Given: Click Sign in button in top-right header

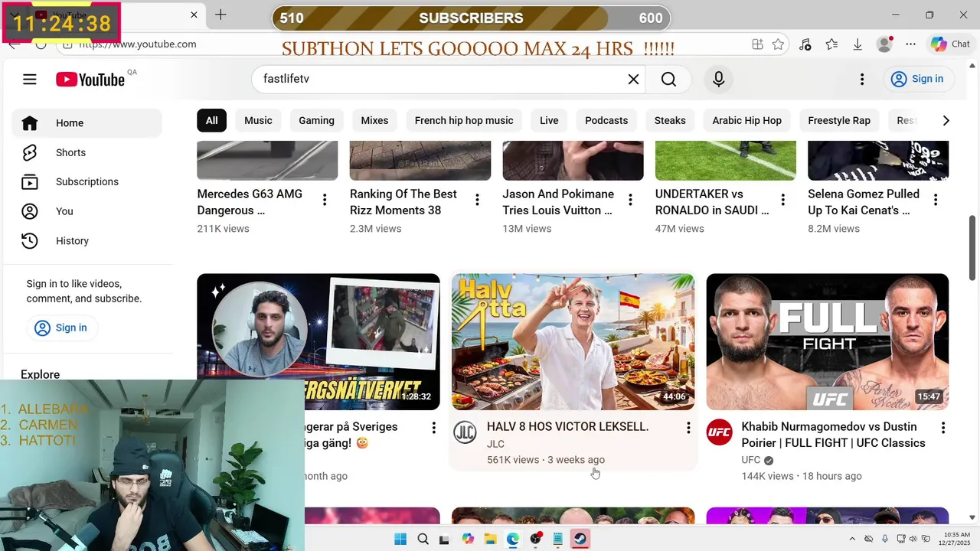Looking at the screenshot, I should click(917, 79).
